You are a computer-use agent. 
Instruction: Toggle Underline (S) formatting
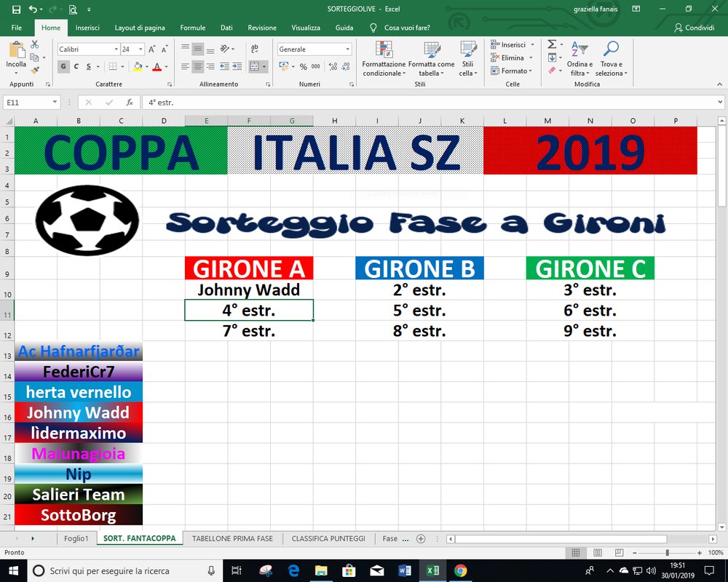coord(89,67)
